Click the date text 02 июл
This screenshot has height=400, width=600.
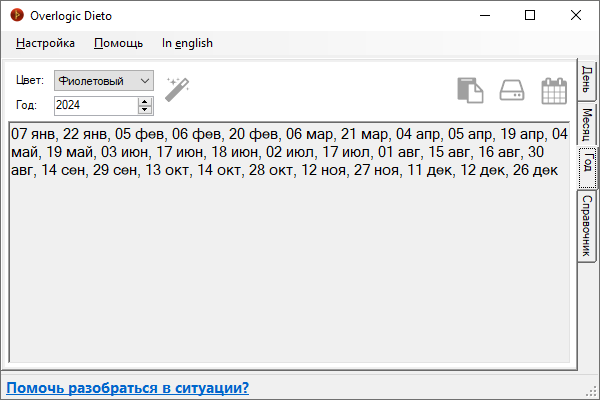coord(289,152)
